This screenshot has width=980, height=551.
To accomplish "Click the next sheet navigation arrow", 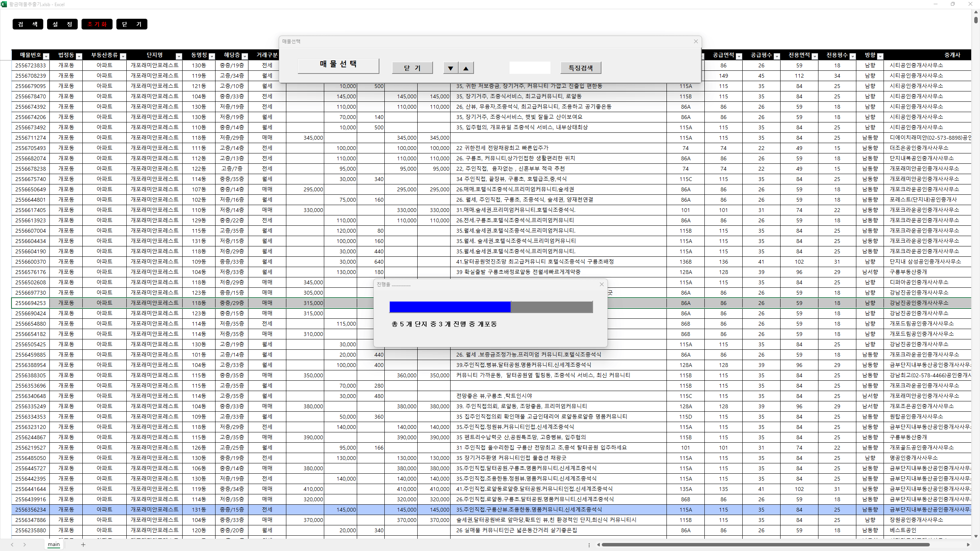I will pyautogui.click(x=24, y=544).
